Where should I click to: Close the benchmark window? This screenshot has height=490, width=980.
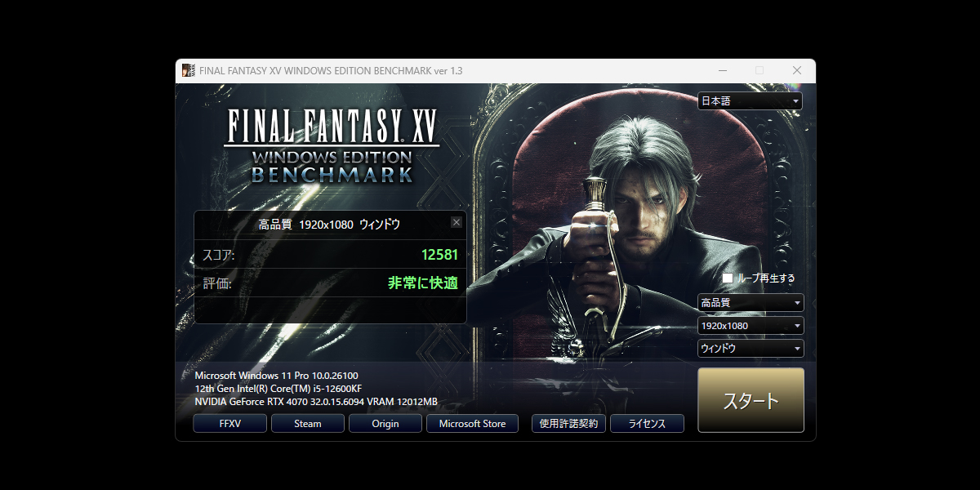tap(797, 70)
